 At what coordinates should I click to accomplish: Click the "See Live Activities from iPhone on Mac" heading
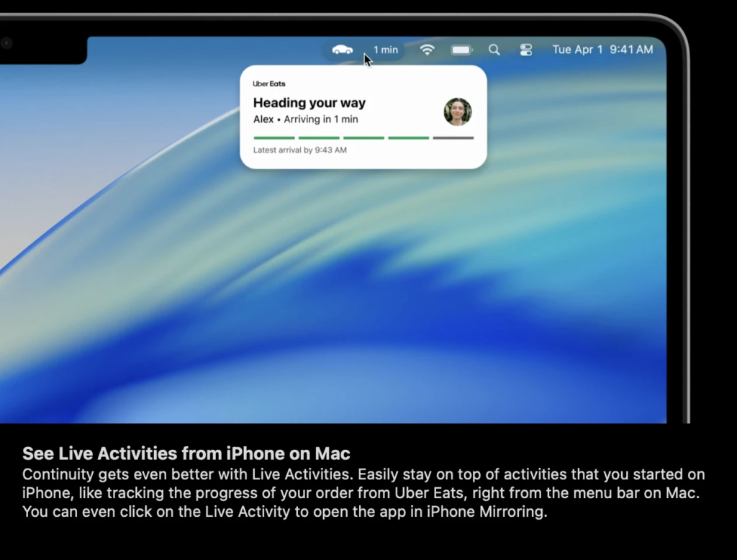tap(186, 453)
